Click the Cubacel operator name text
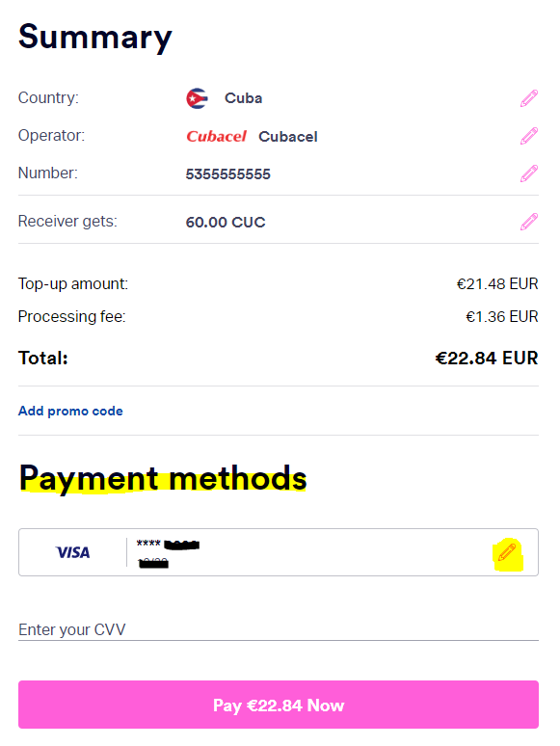 point(288,137)
